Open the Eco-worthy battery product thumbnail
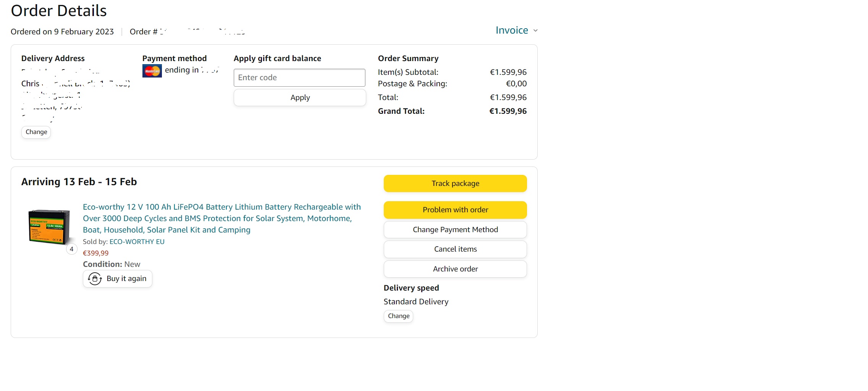Image resolution: width=868 pixels, height=391 pixels. (49, 227)
